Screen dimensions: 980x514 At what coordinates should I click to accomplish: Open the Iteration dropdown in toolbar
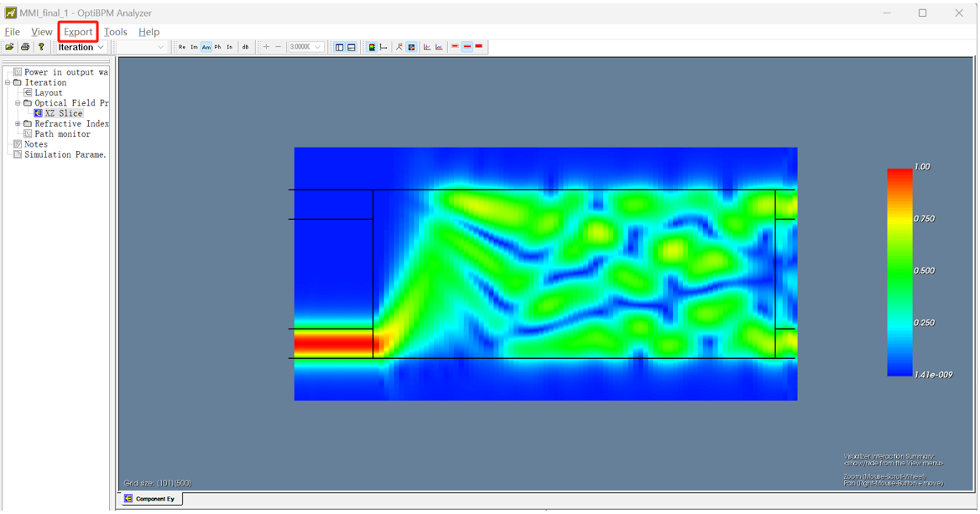coord(81,48)
